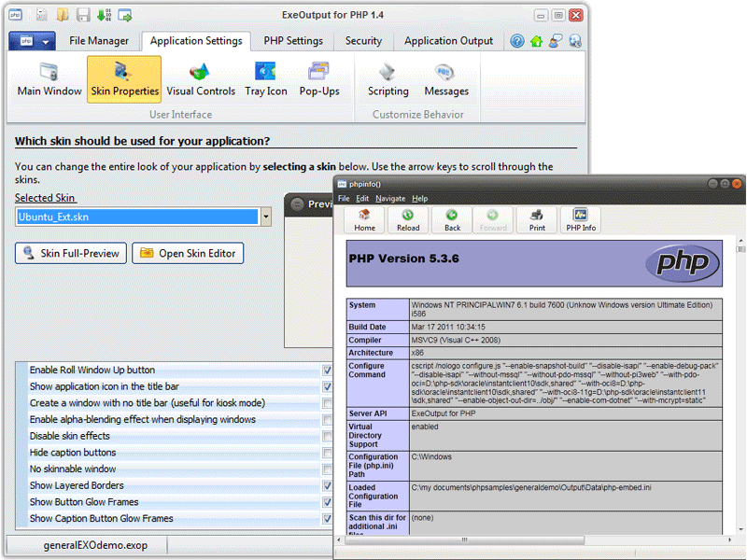Click Home button in phpinfo() toolbar
The image size is (747, 560).
point(364,220)
